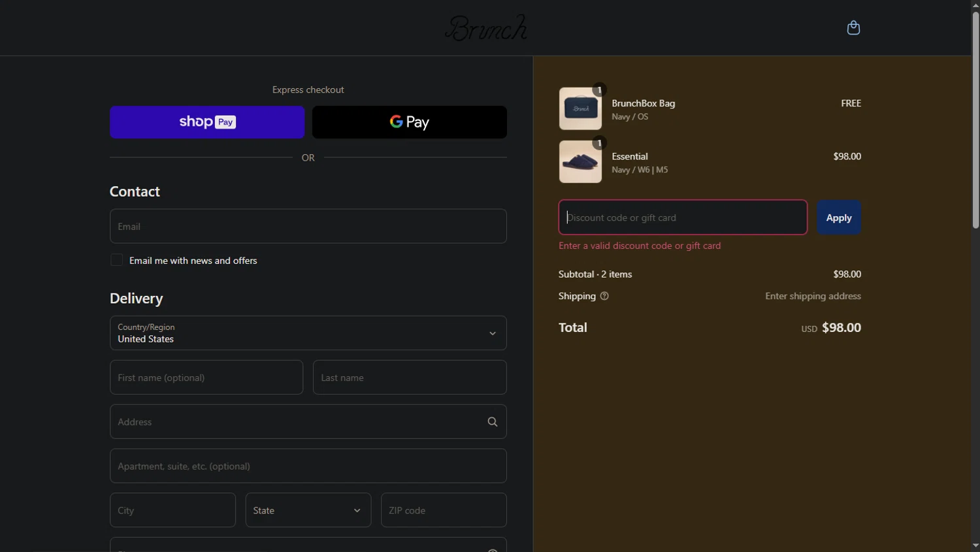This screenshot has width=980, height=552.
Task: Click the ZIP code field
Action: tap(444, 510)
